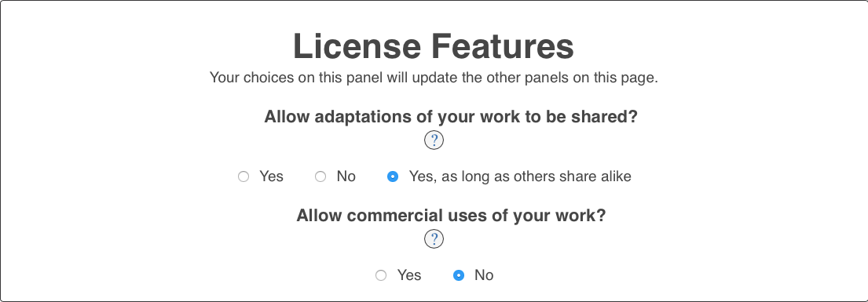Open help for the commercial uses question

click(x=434, y=239)
